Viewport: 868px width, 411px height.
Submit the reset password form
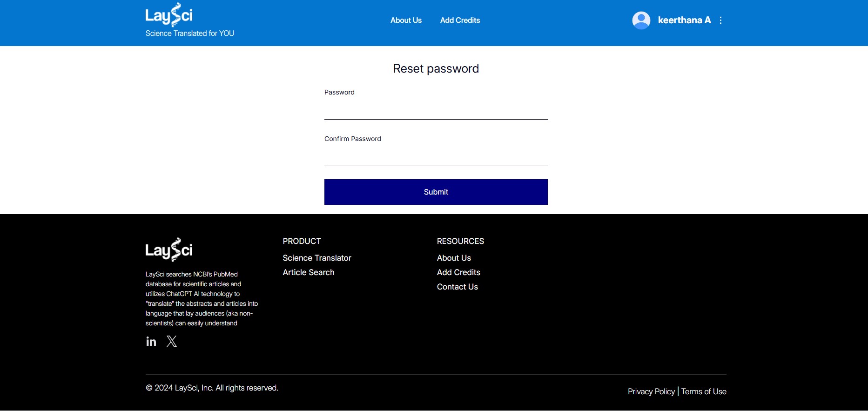tap(436, 192)
